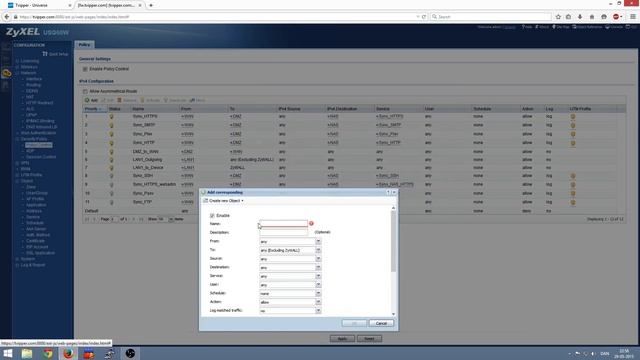Toggle Allow Asymmetrical Route checkbox

click(x=85, y=91)
